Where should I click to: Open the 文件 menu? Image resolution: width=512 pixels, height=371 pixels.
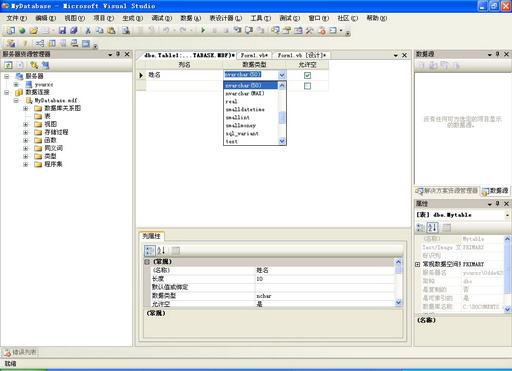point(17,18)
